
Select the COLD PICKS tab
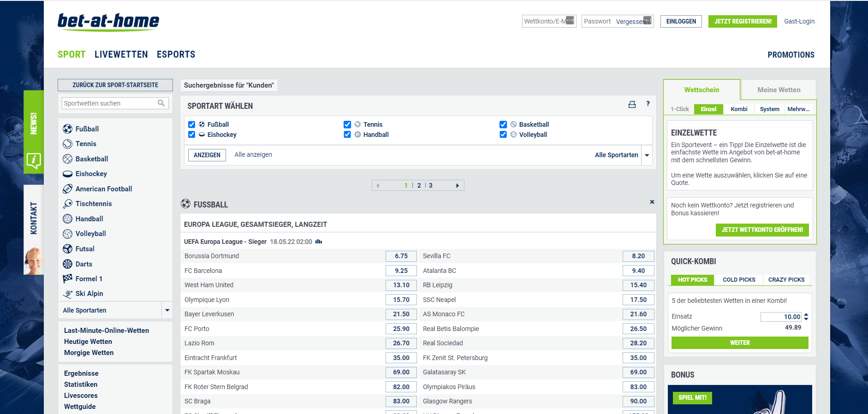pos(739,280)
